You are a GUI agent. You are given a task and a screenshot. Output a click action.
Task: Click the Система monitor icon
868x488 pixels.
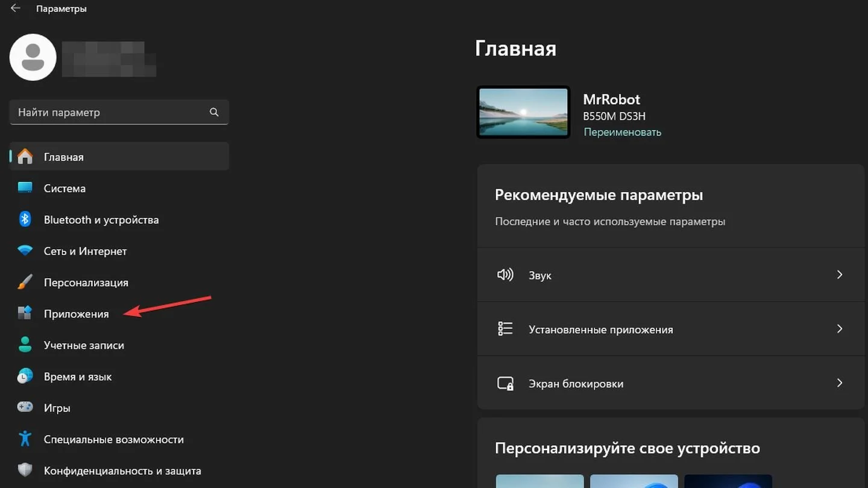pos(25,188)
